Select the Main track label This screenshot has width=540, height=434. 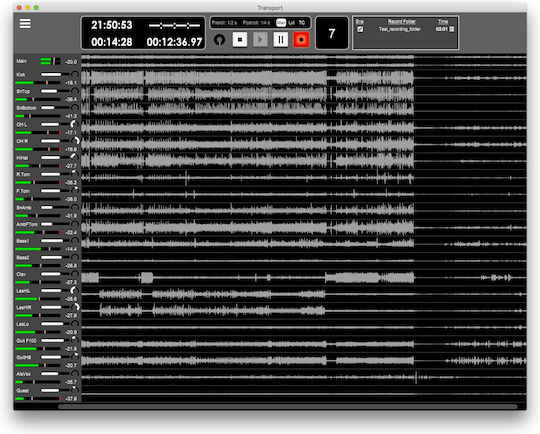pos(21,61)
